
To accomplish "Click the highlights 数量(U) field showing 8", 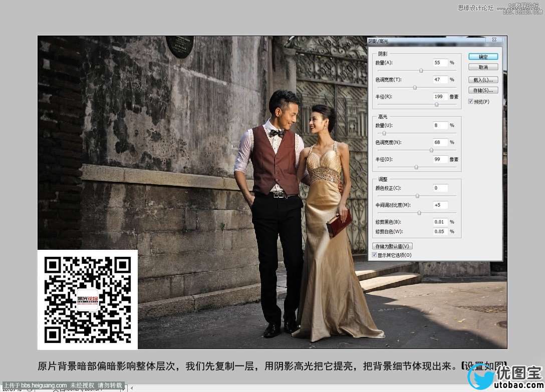I will (440, 125).
